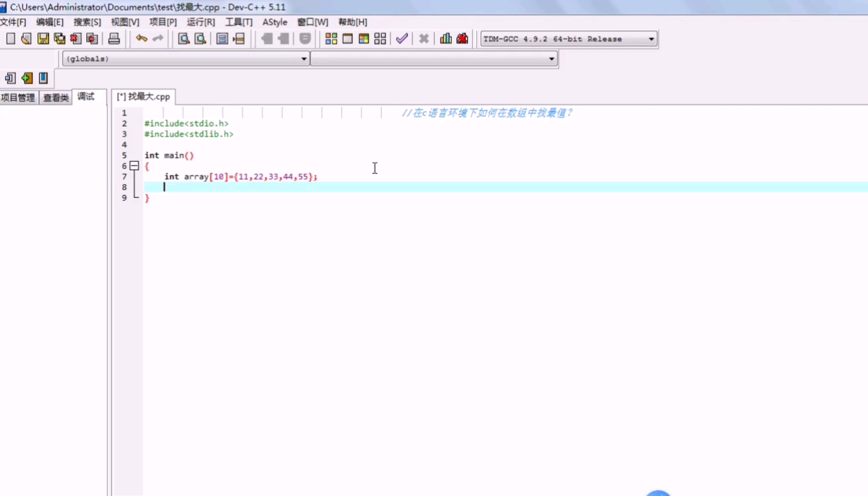868x496 pixels.
Task: Print the current document
Action: (x=114, y=39)
